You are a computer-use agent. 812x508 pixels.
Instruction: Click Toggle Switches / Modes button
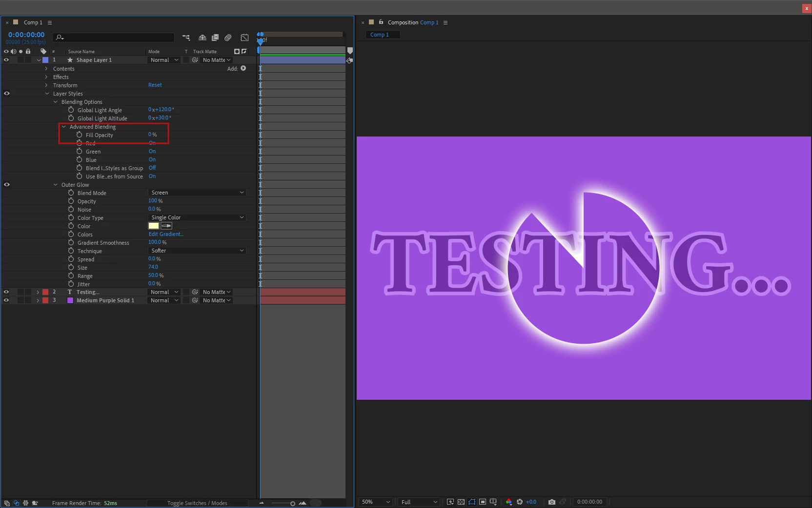pos(197,503)
